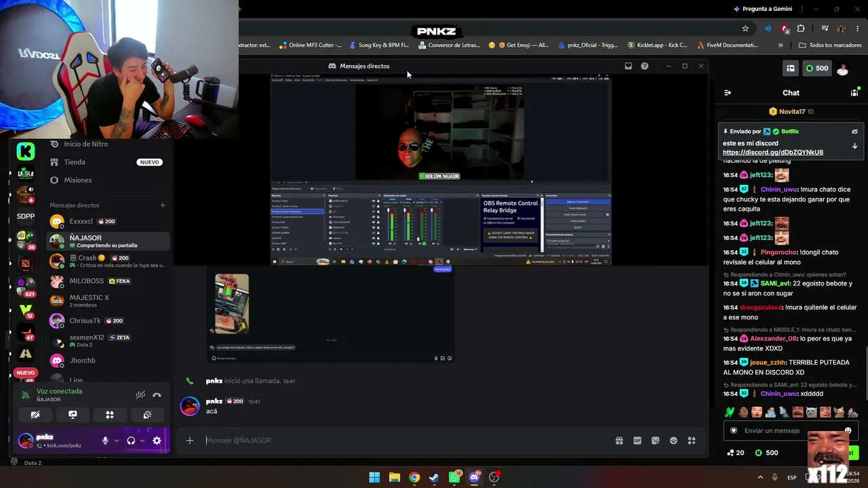Focus the Mensaje @ÑAJASOR message box
868x488 pixels.
[x=407, y=441]
